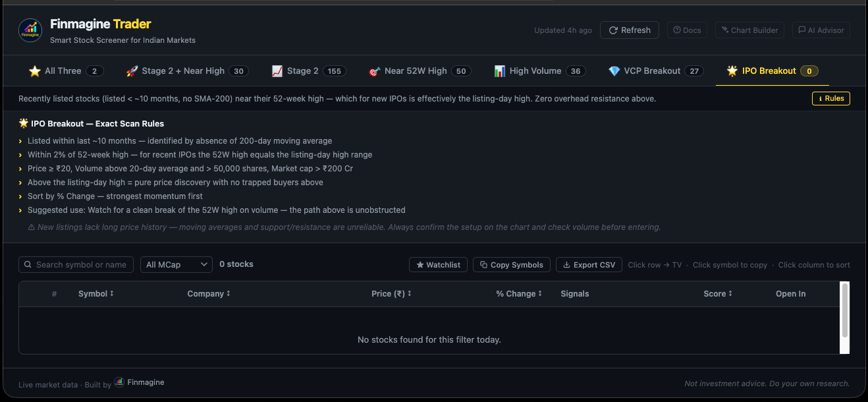Screen dimensions: 868x402
Task: Select the High Volume tab
Action: click(x=538, y=71)
